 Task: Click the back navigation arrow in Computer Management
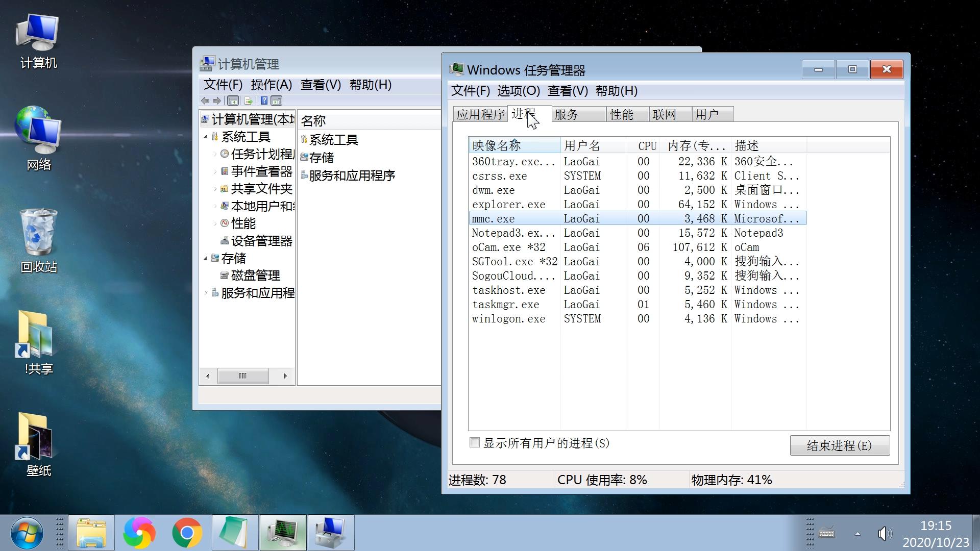coord(206,101)
